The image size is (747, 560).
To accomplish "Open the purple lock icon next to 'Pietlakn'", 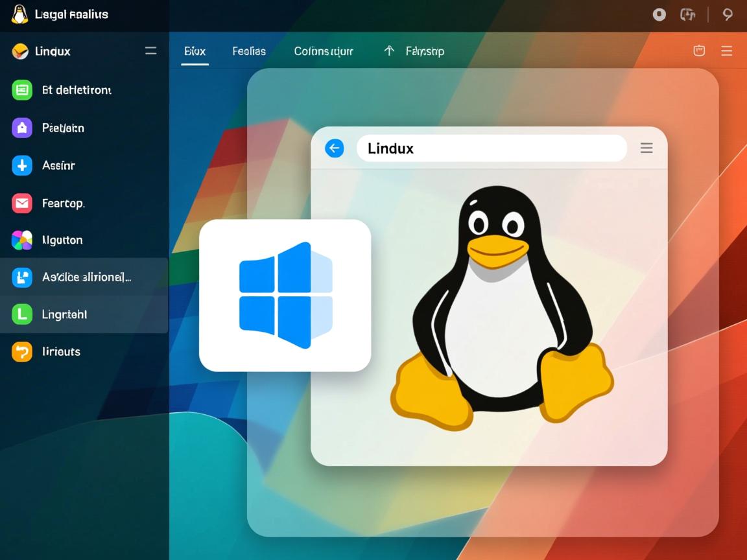I will [21, 128].
